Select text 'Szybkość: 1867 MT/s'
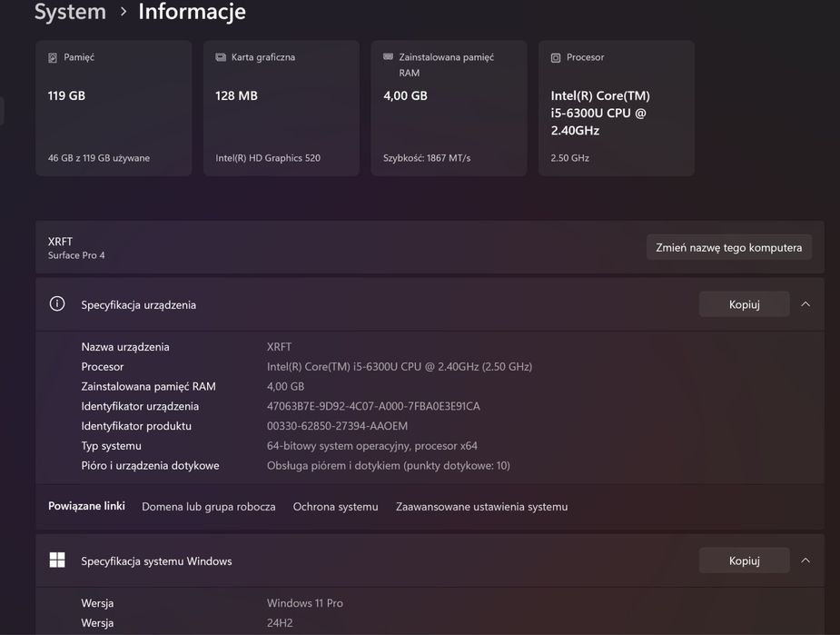The height and width of the screenshot is (635, 840). click(427, 157)
